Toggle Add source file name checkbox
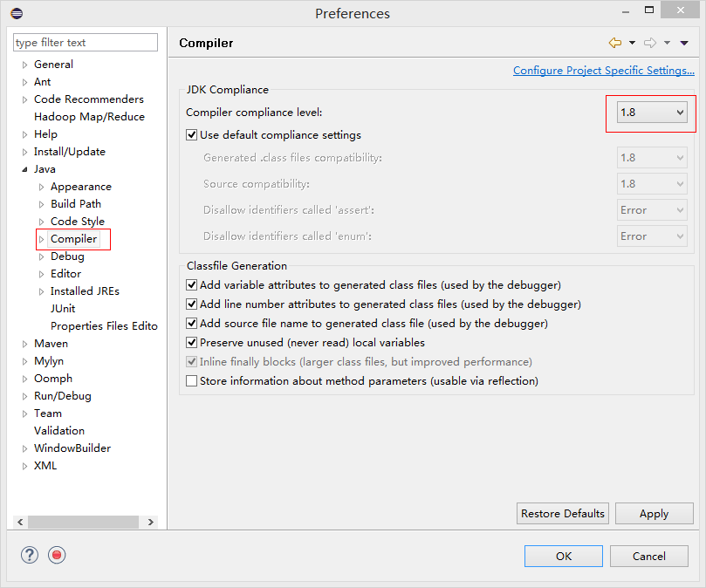Image resolution: width=706 pixels, height=588 pixels. tap(191, 324)
